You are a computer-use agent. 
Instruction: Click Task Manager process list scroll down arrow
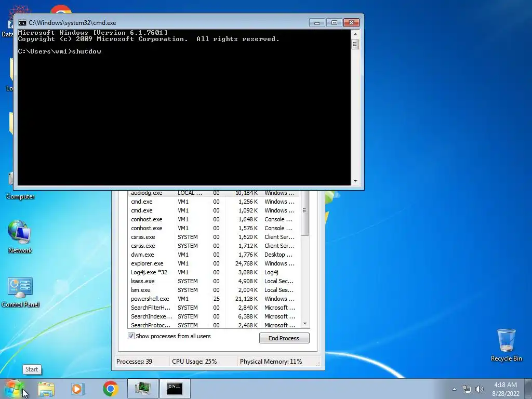click(x=305, y=324)
